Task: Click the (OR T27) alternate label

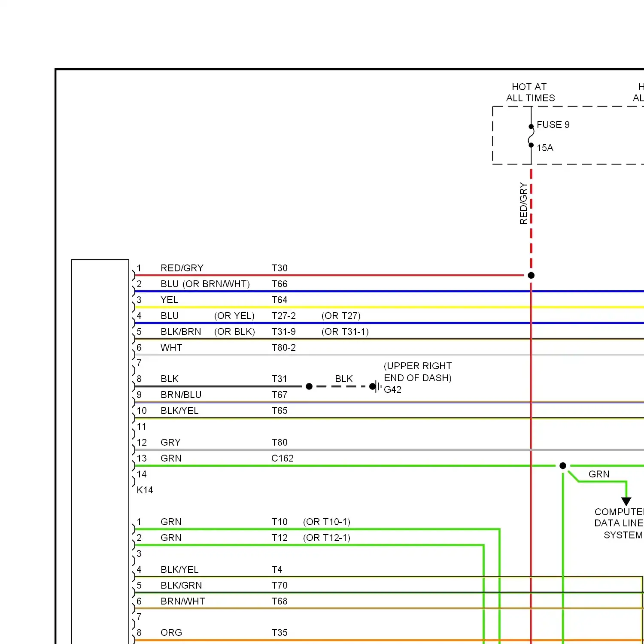Action: 341,316
